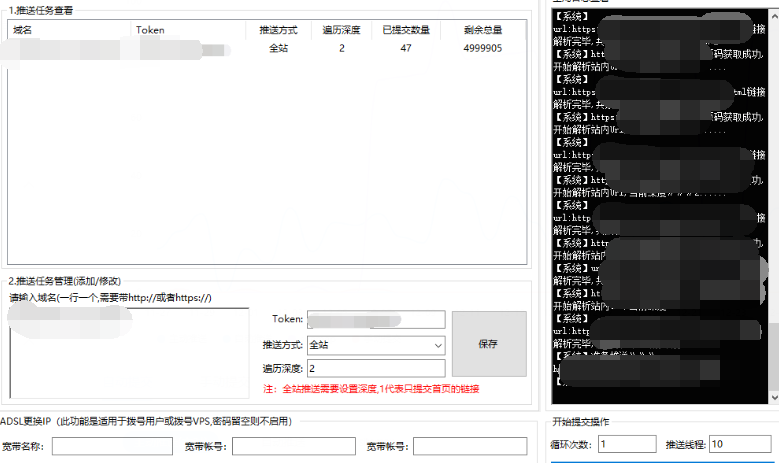
Task: Click the 推送方式 column header
Action: 278,30
